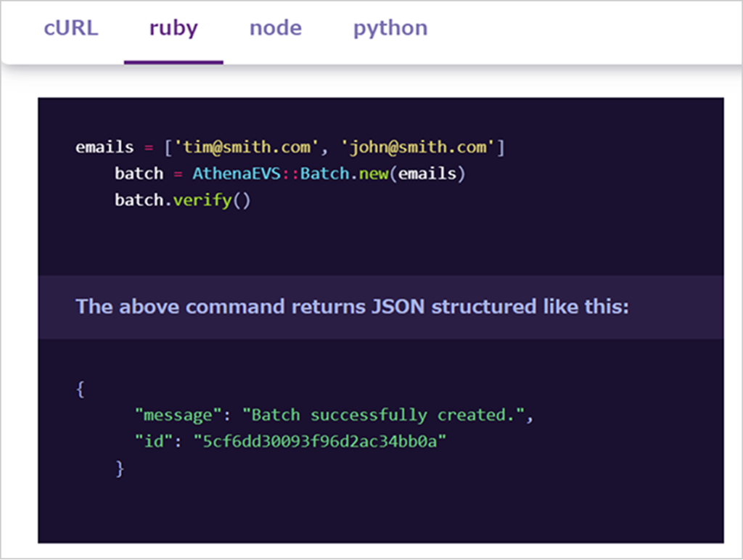Open the node code example tab

click(x=275, y=28)
